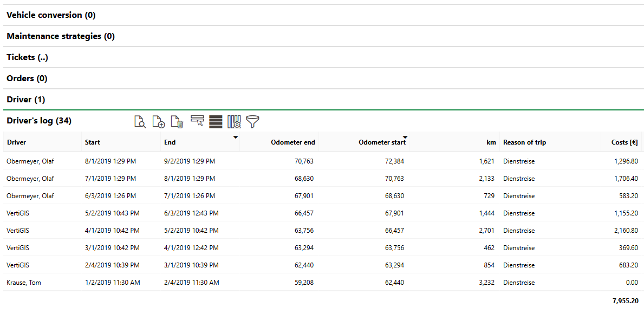Screen dimensions: 644x314
Task: Open the column settings gear icon
Action: click(234, 122)
